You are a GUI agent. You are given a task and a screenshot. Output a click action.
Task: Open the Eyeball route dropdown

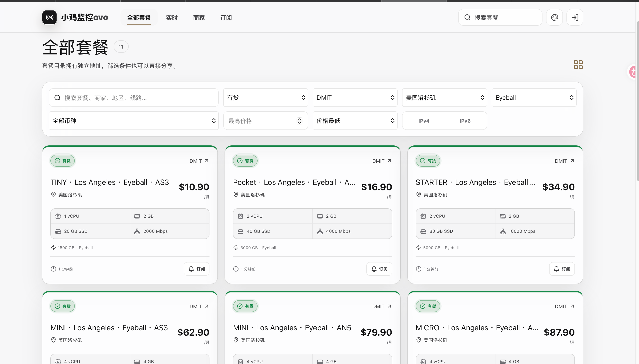(534, 98)
